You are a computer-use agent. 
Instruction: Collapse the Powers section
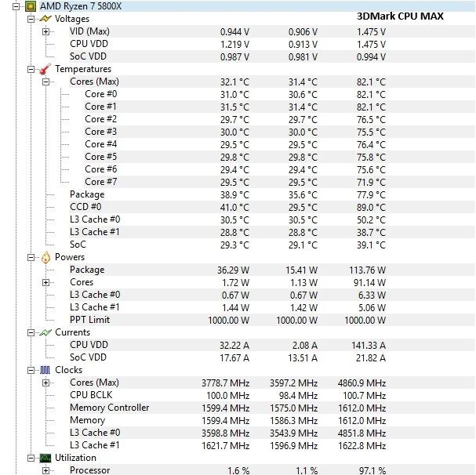[x=31, y=257]
